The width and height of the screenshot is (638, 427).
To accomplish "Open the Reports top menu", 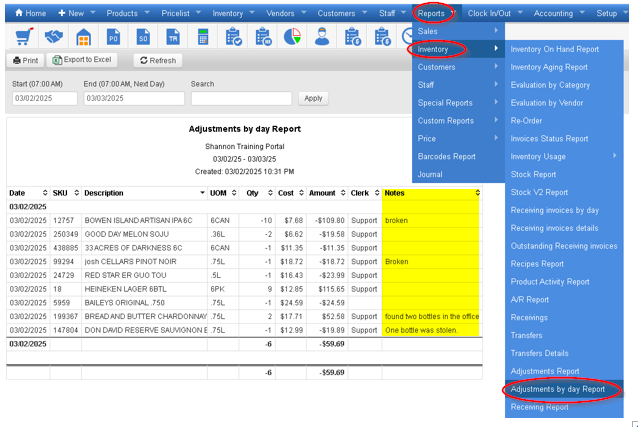I will tap(431, 13).
